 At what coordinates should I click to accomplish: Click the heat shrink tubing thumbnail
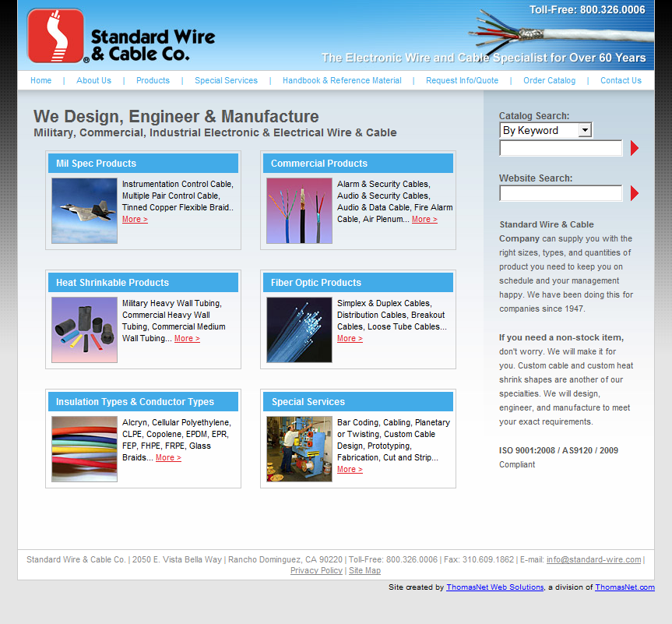tap(84, 330)
